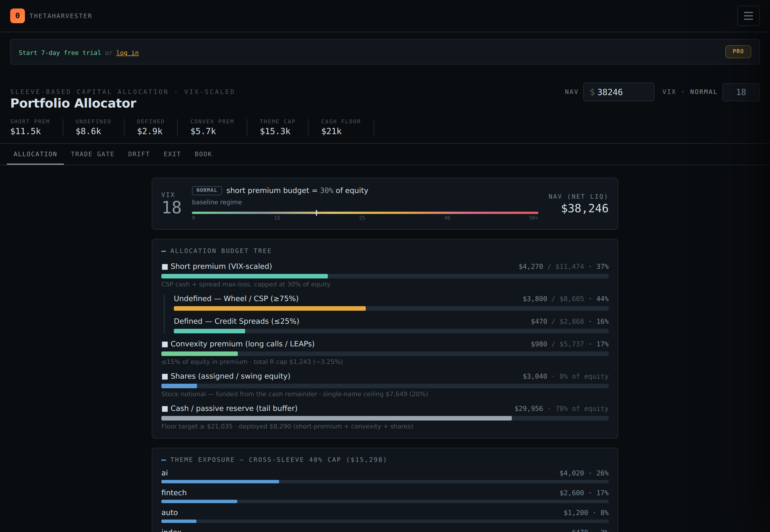Click the Short premium square marker icon
Screen dimensions: 770x532
coord(165,267)
